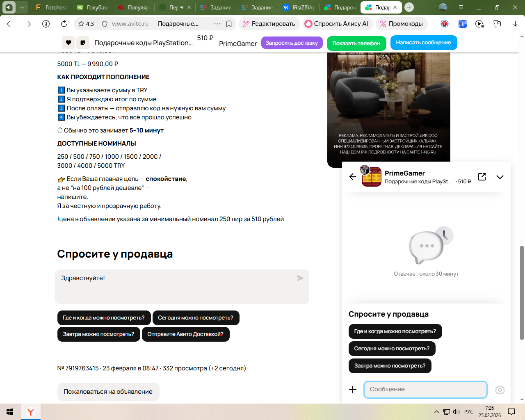Switch to the Голубая tab

93,7
